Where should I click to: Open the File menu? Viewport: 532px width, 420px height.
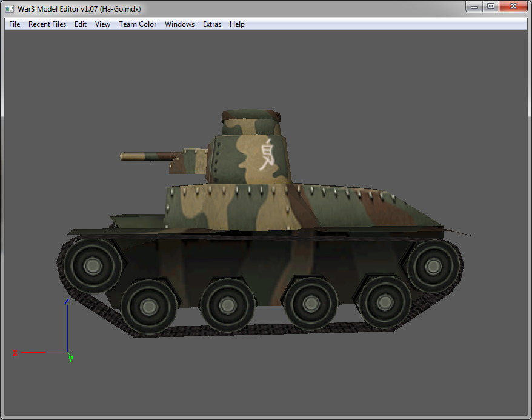pyautogui.click(x=15, y=24)
